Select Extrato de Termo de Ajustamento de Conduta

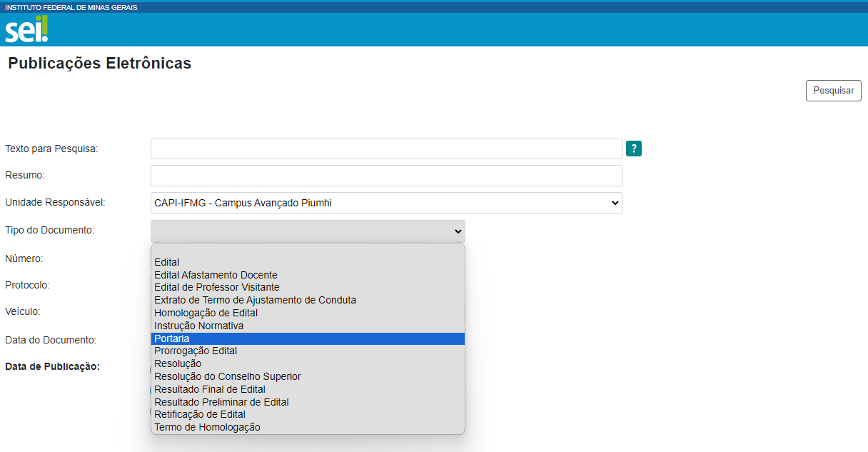click(255, 300)
